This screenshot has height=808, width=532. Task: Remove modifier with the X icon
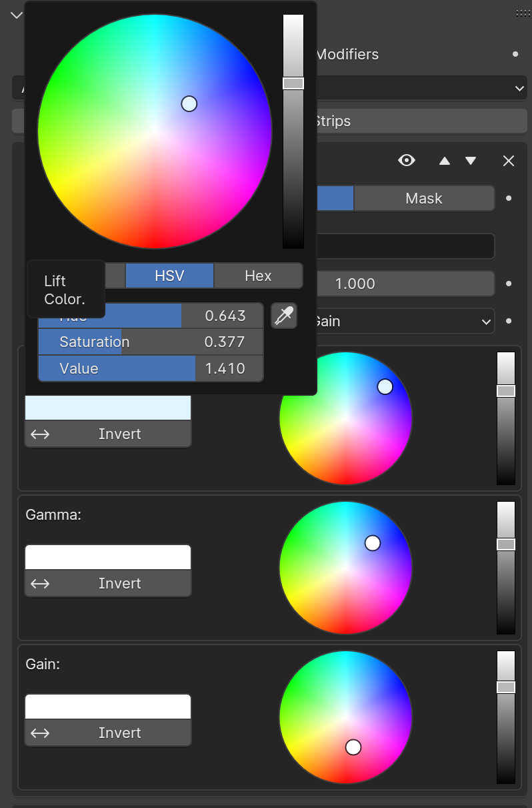point(509,161)
